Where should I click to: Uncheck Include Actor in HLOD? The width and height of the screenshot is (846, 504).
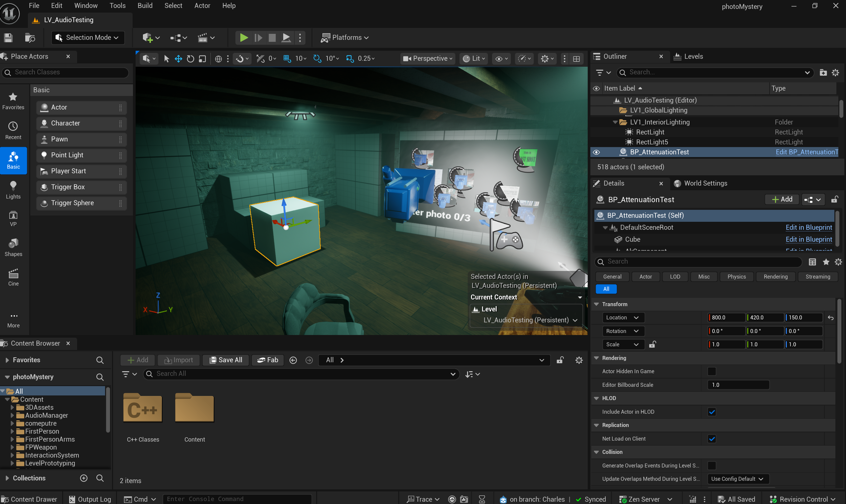(x=711, y=412)
